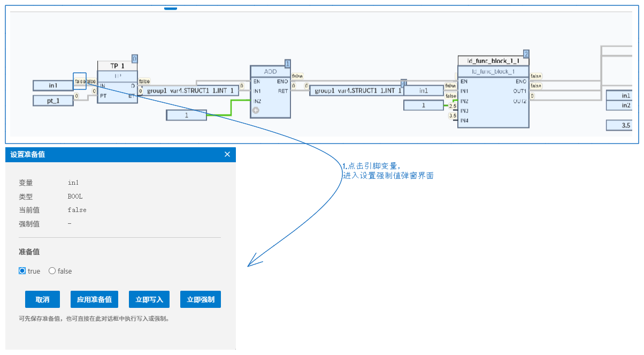This screenshot has width=644, height=355.
Task: Click OUT2 pin on ld_func_block_1
Action: (520, 101)
